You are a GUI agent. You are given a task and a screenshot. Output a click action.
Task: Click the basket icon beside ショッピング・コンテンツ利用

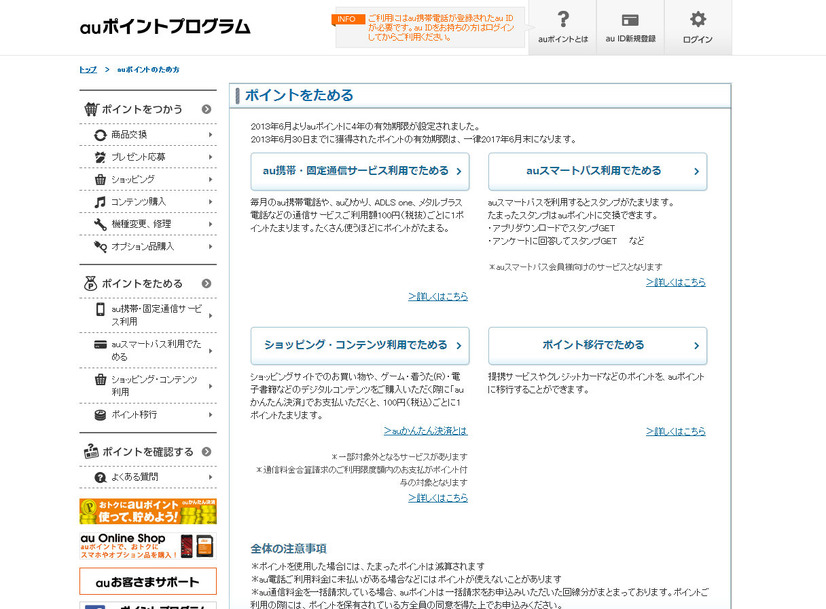point(100,379)
